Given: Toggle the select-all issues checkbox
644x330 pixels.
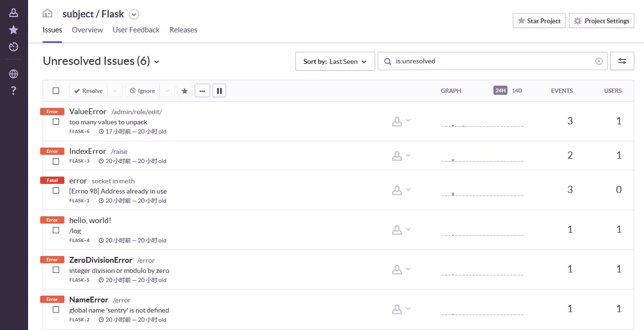Looking at the screenshot, I should [x=56, y=91].
